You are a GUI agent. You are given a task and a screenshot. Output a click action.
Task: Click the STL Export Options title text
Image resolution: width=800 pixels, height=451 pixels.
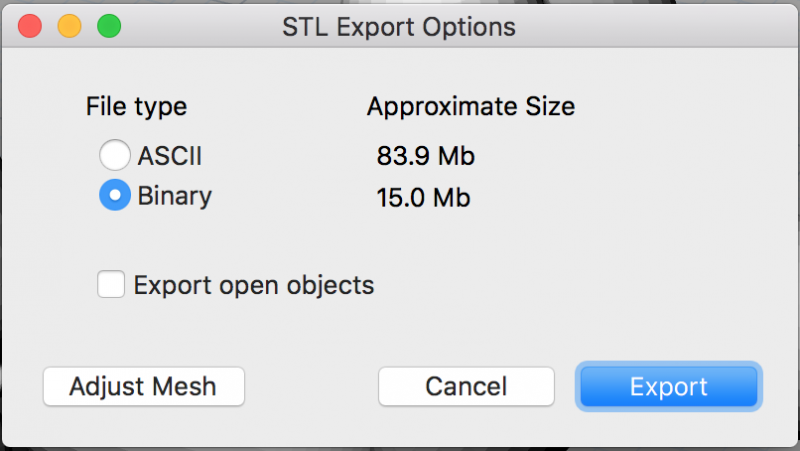pyautogui.click(x=399, y=27)
